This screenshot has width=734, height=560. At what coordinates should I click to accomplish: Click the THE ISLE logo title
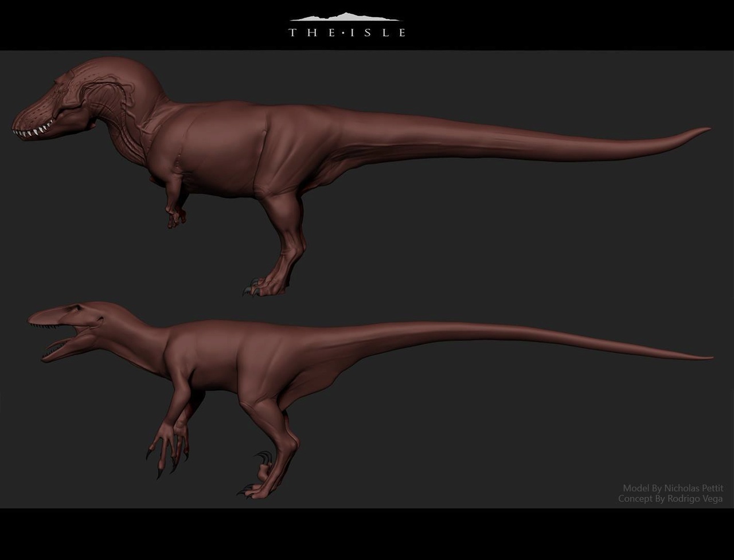point(347,25)
